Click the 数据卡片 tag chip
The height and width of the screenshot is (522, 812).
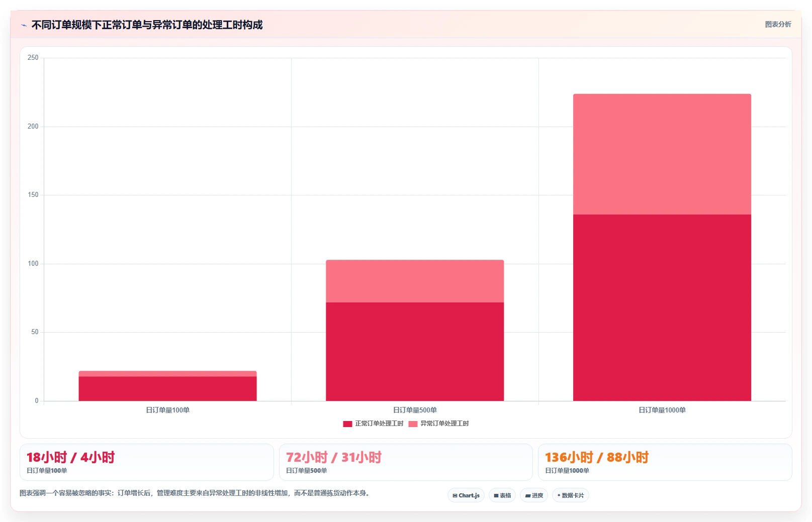[x=571, y=495]
